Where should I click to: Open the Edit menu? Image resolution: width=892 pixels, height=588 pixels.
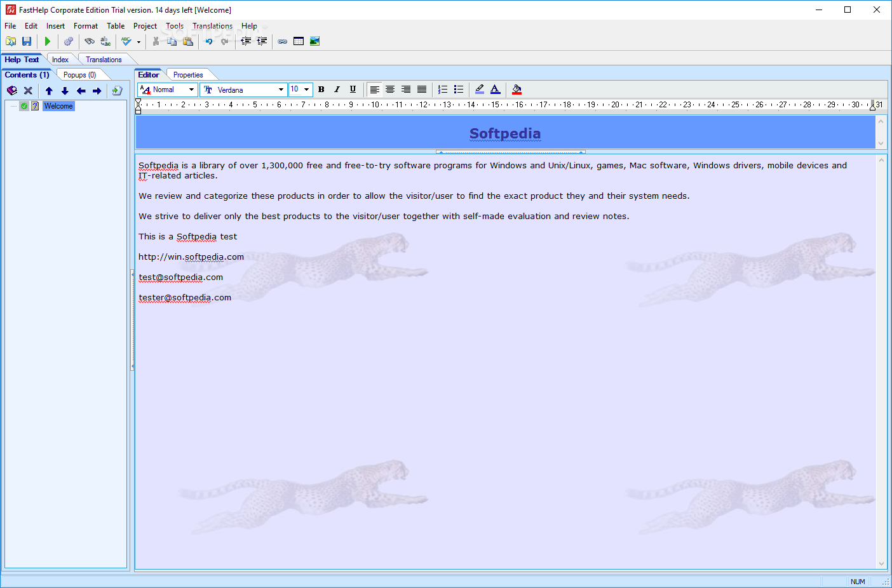[31, 26]
